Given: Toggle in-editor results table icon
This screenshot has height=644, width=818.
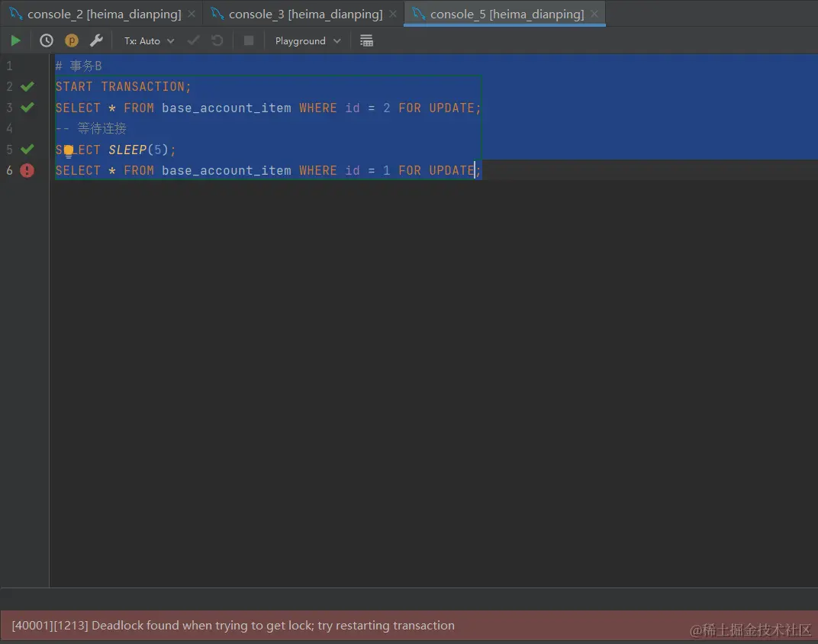Looking at the screenshot, I should (367, 40).
